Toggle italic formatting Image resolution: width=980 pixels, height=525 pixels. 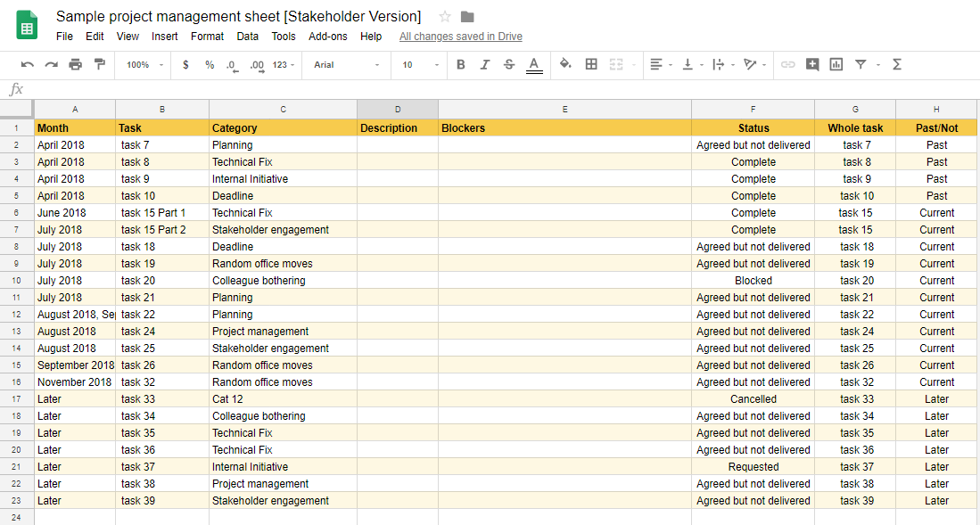point(485,65)
